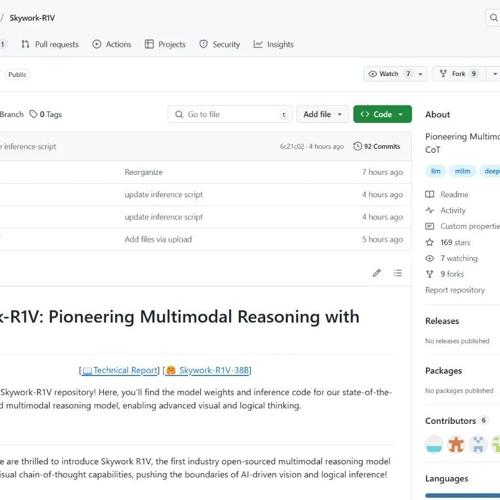This screenshot has height=500, width=500.
Task: Click the clock icon beside 92 Commits
Action: click(x=357, y=146)
